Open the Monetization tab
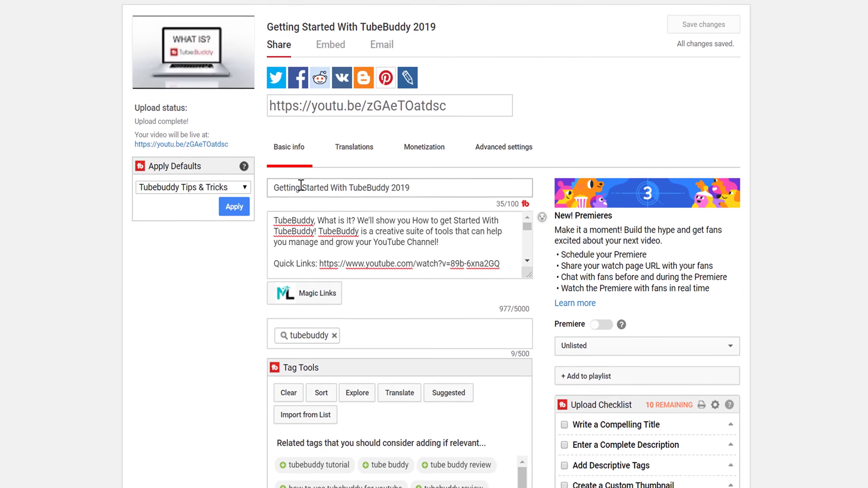868x488 pixels. point(424,147)
